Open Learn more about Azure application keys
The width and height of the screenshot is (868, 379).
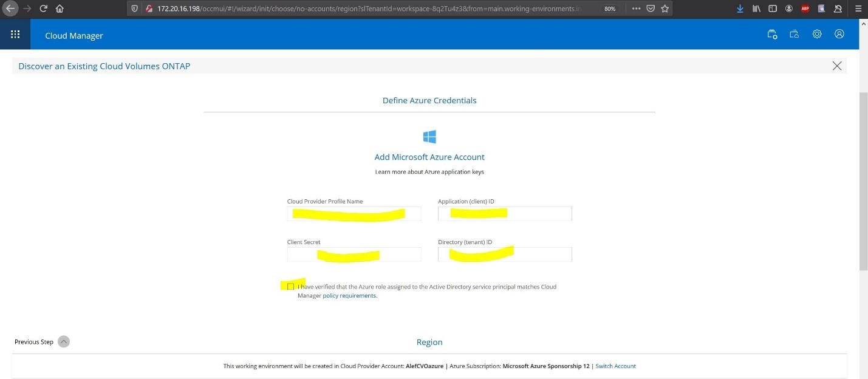point(429,172)
